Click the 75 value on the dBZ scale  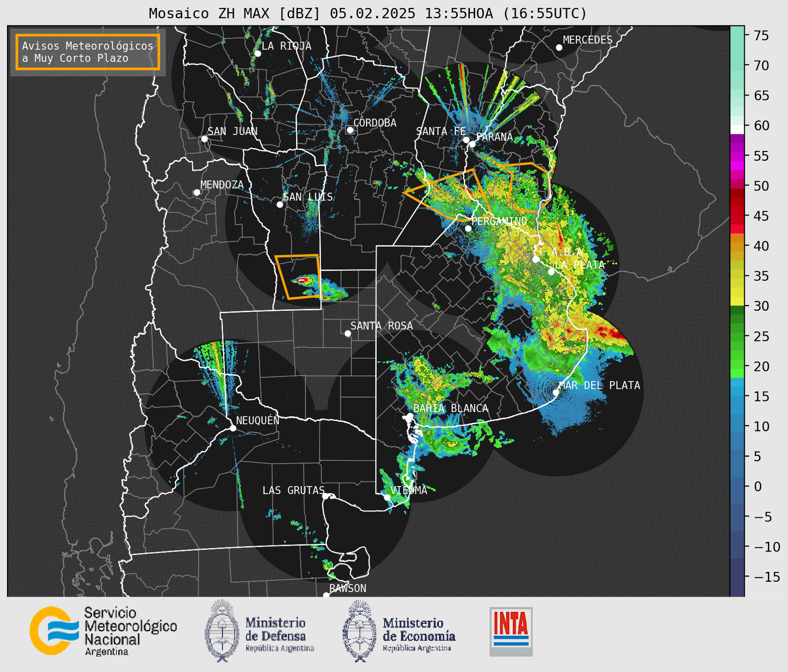[761, 36]
